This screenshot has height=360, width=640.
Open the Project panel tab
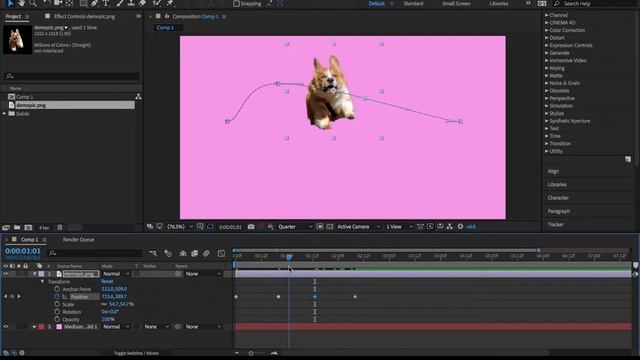pyautogui.click(x=13, y=16)
